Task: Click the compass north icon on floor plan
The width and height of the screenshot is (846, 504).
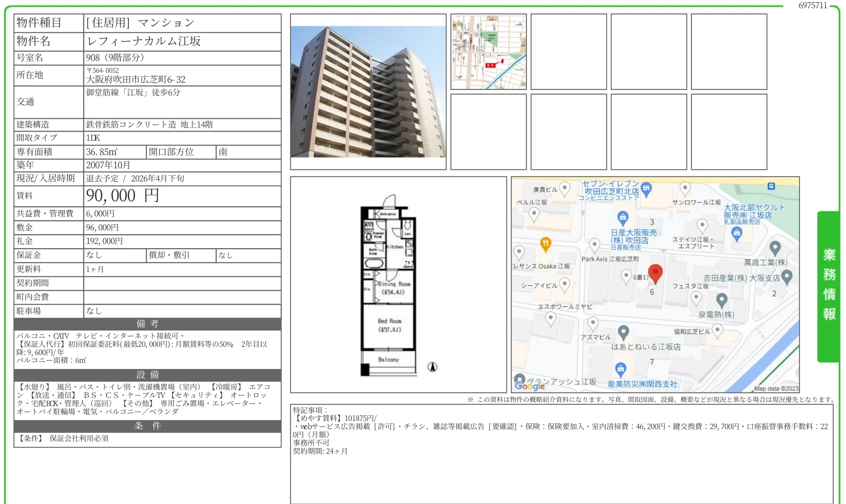Action: [x=432, y=367]
